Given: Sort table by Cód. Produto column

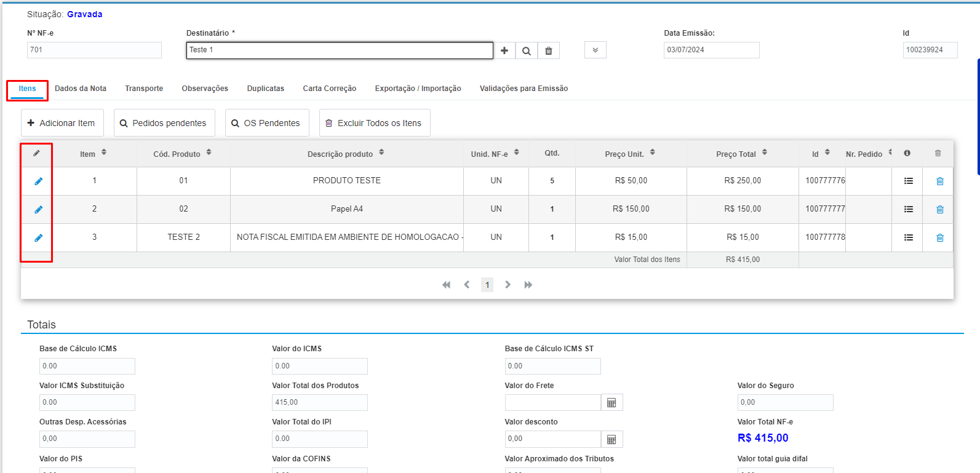Looking at the screenshot, I should [209, 152].
